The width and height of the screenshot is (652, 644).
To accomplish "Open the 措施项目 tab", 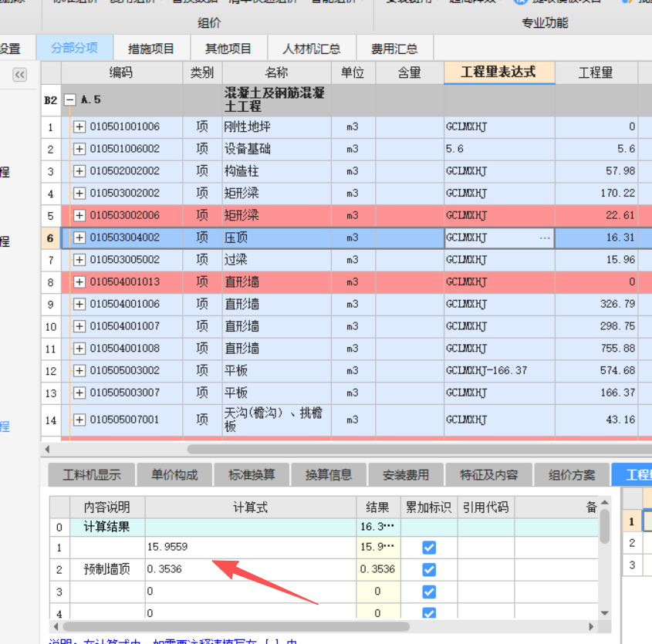I will [x=151, y=49].
